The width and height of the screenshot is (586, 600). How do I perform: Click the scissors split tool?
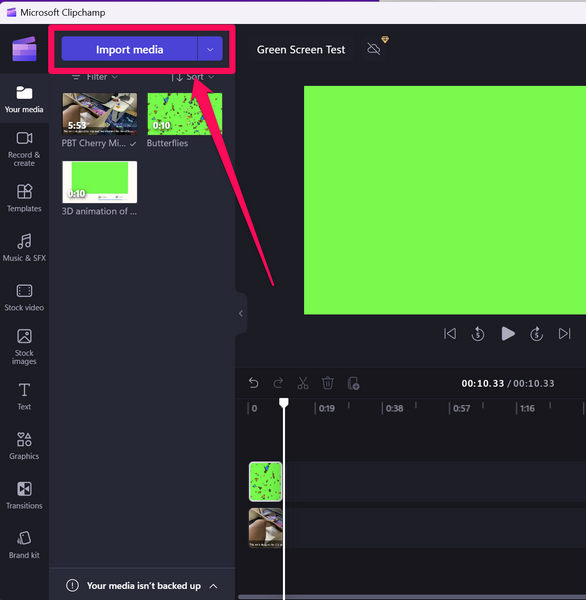303,383
